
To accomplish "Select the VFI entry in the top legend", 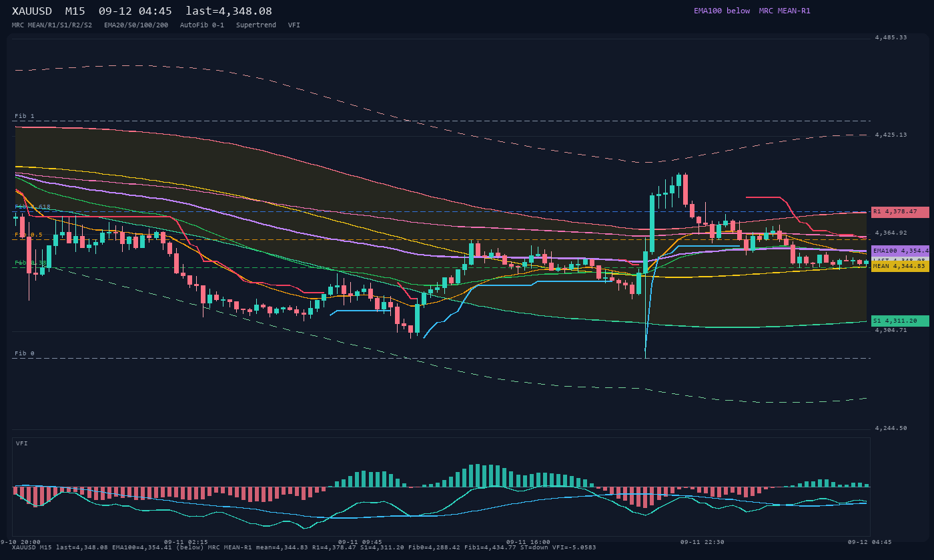I will click(x=294, y=25).
